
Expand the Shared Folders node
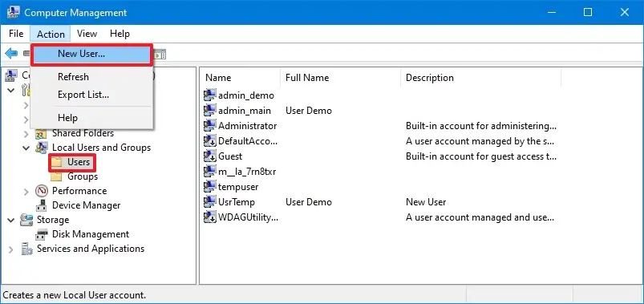(26, 133)
